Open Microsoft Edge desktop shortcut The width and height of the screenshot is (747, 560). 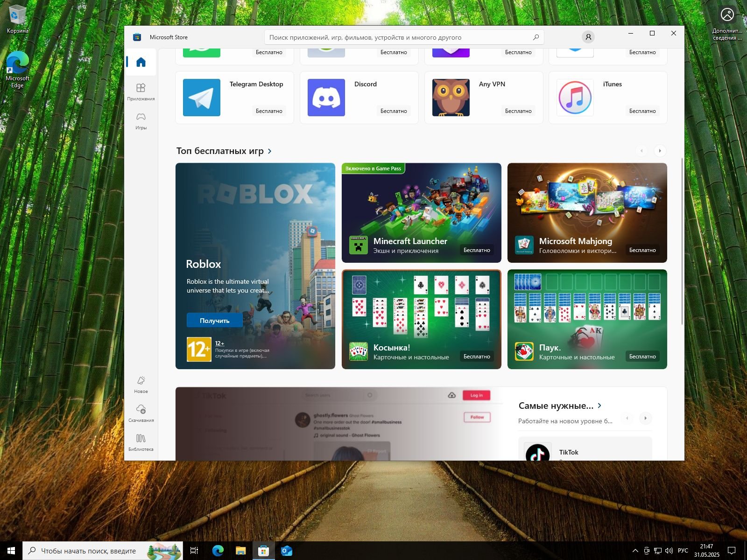(17, 70)
